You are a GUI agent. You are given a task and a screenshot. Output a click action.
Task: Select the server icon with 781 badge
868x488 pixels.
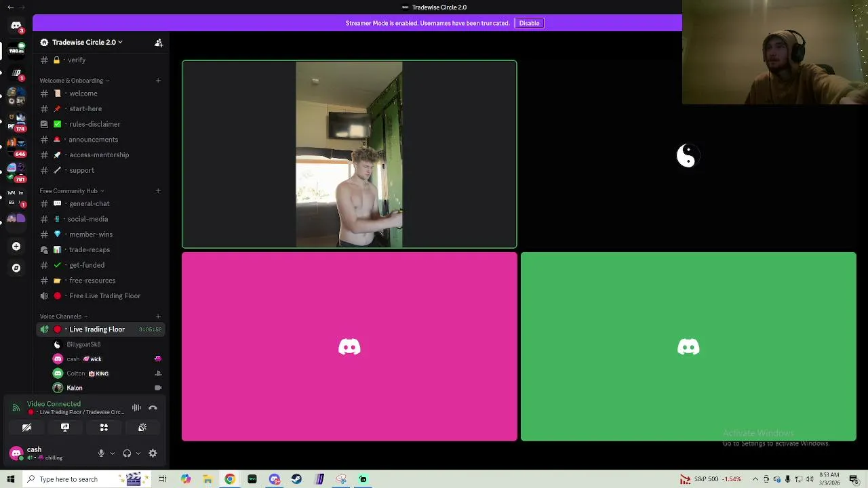coord(16,174)
